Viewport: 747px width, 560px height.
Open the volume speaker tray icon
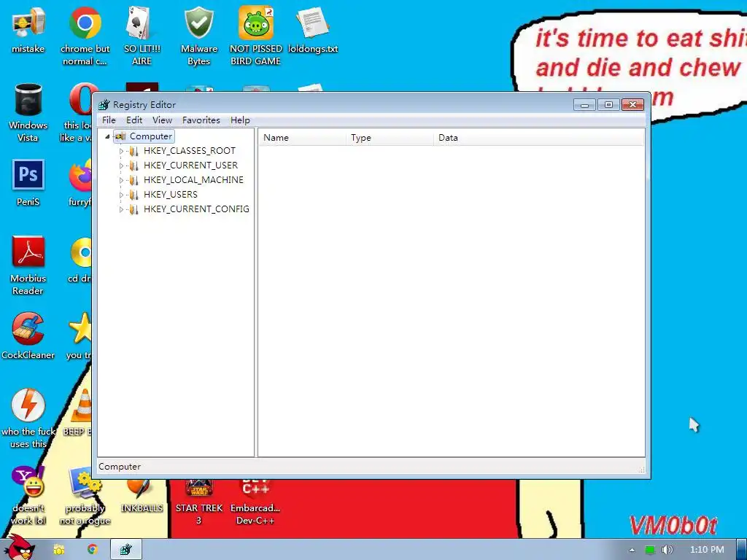point(667,550)
